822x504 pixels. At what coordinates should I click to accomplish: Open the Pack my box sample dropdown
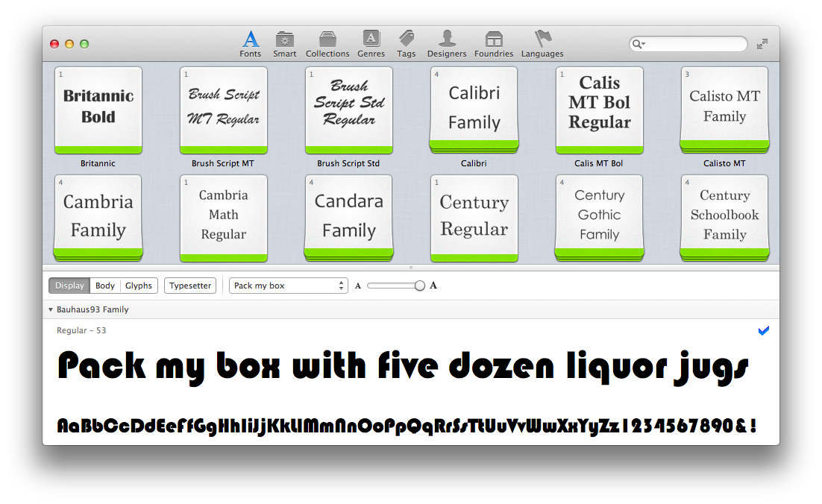(x=289, y=286)
